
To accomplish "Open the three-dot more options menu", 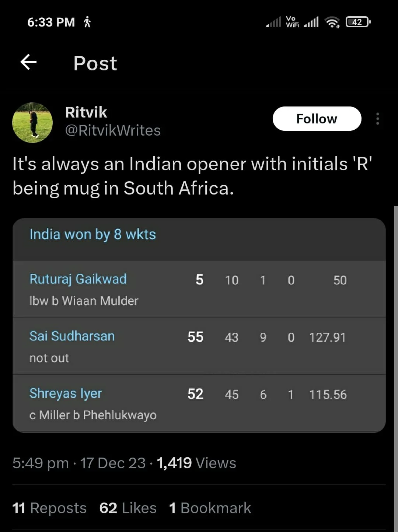I will (x=377, y=119).
